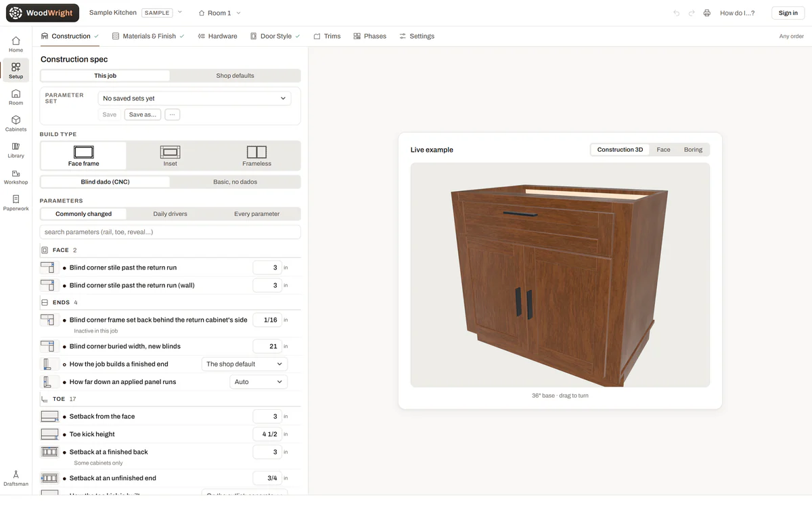
Task: Choose Basic, no dados option
Action: coord(235,182)
